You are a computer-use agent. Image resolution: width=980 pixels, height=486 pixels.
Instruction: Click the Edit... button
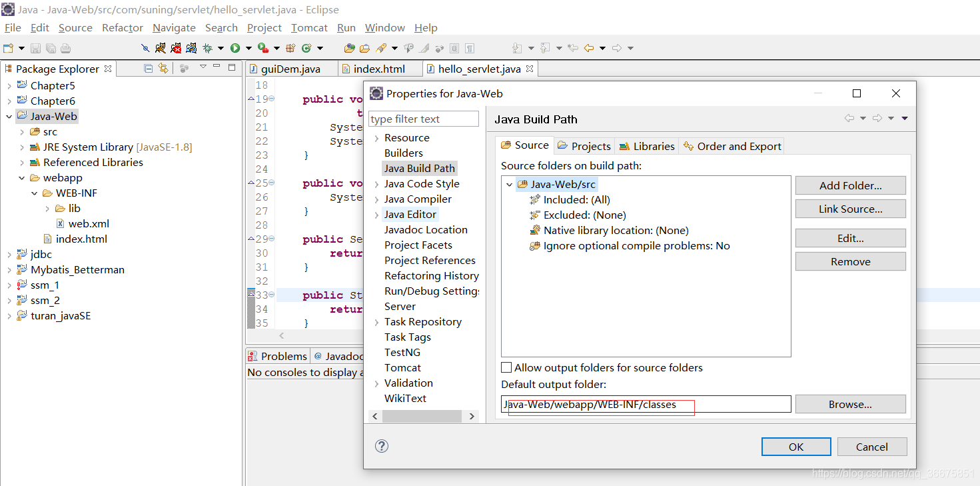[x=851, y=238]
